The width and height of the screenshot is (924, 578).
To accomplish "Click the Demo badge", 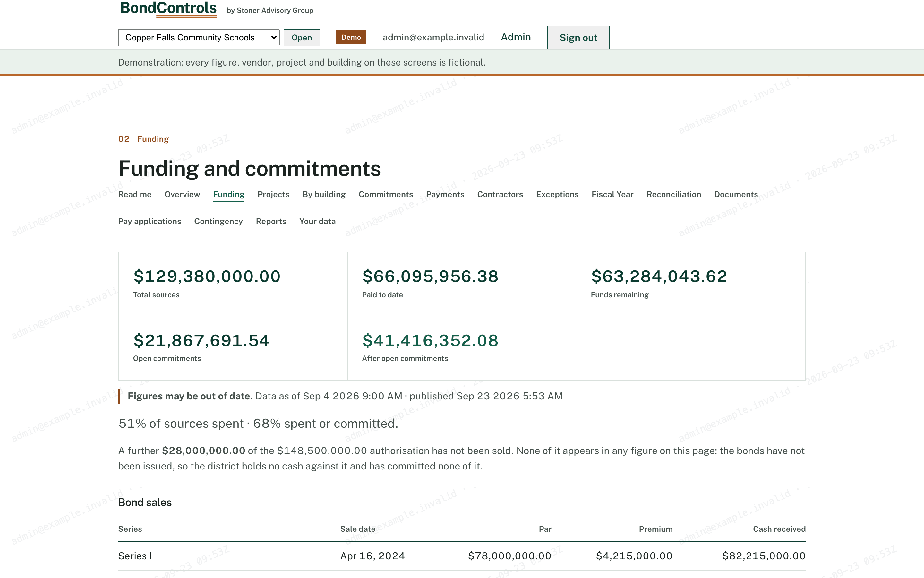I will coord(351,38).
